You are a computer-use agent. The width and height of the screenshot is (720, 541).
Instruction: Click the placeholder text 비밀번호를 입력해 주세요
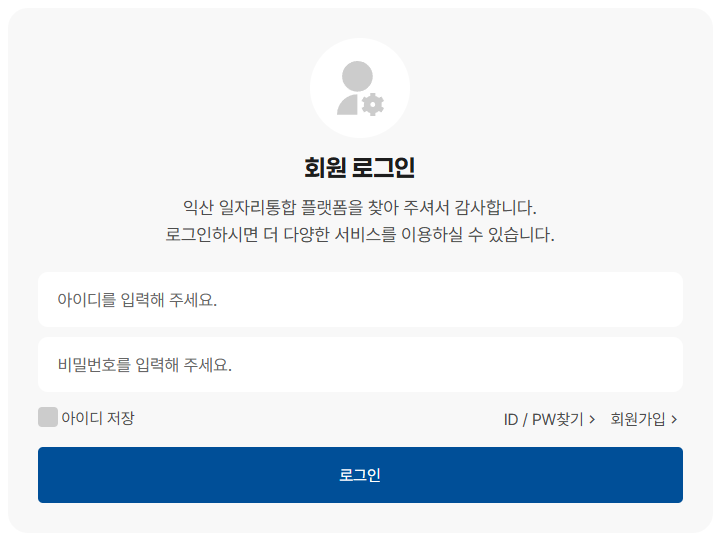pyautogui.click(x=145, y=365)
